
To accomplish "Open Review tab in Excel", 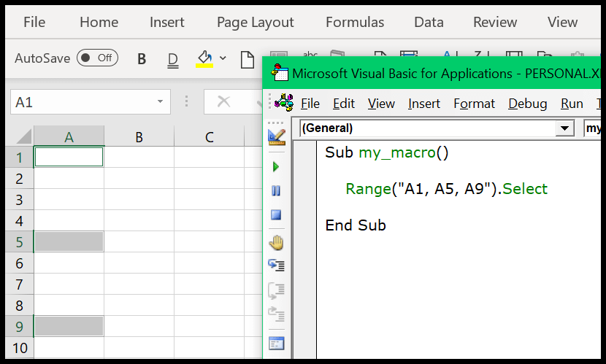I will point(495,22).
